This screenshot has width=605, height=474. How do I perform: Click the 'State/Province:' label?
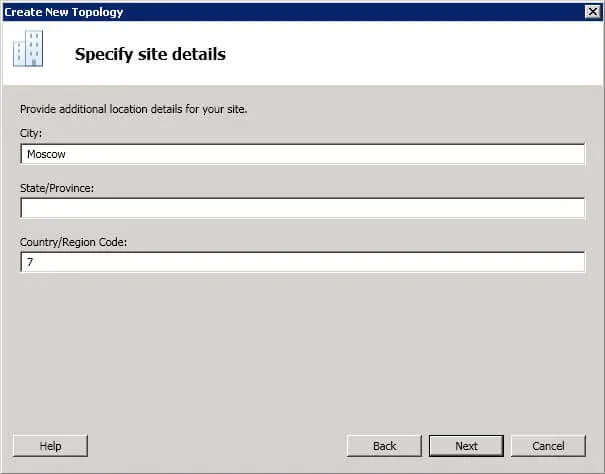pos(57,188)
